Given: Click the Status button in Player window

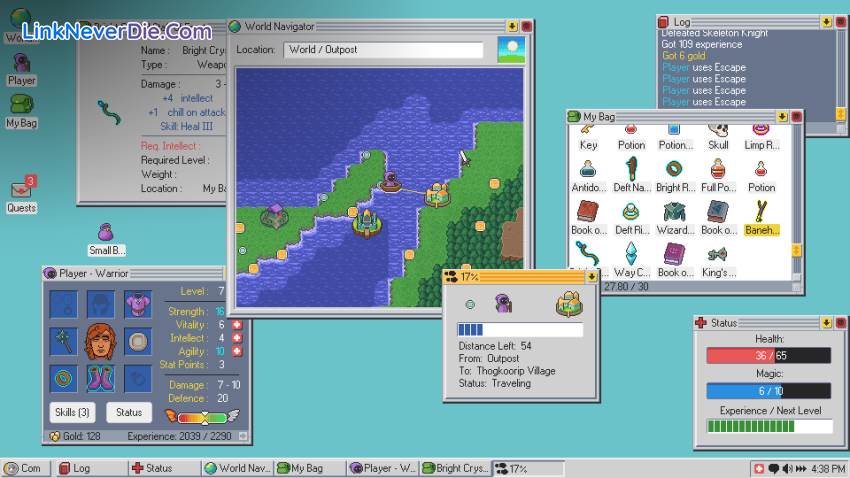Looking at the screenshot, I should (129, 412).
